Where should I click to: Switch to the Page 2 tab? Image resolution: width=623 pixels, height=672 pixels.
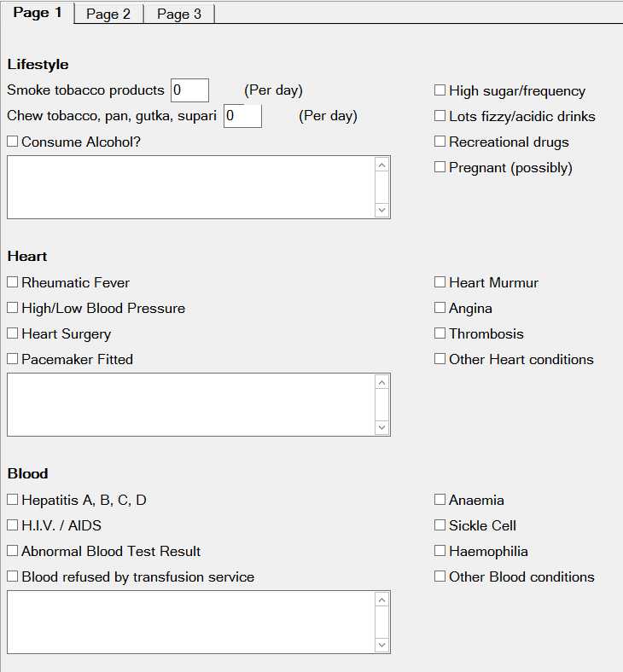point(108,14)
